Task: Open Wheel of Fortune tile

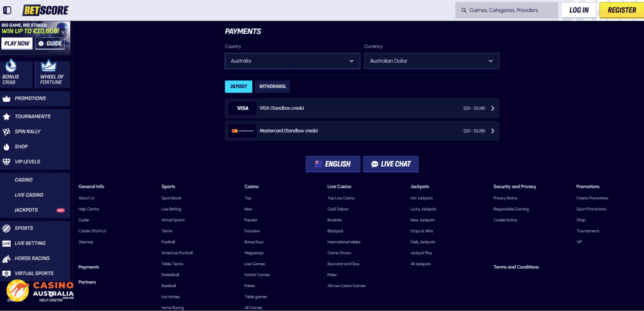Action: point(53,74)
